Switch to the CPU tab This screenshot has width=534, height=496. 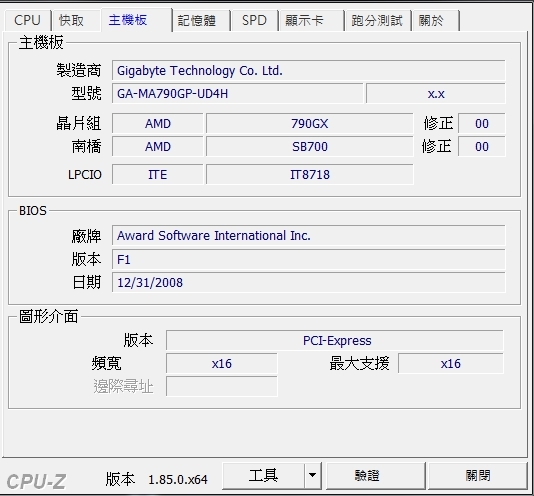[27, 20]
